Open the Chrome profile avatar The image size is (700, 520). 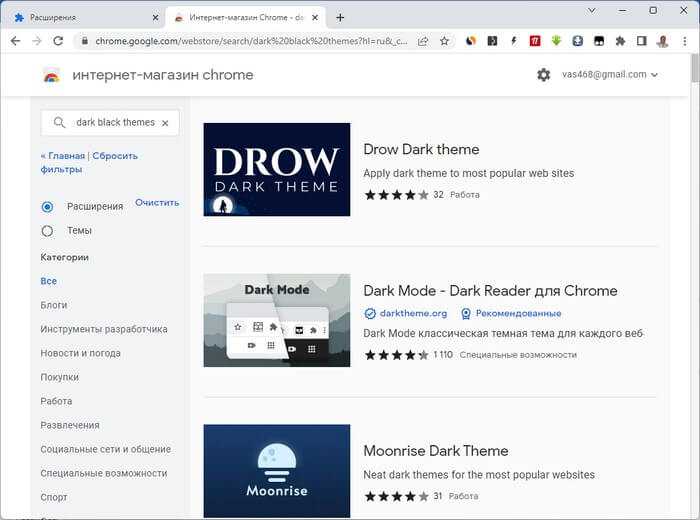tap(663, 41)
